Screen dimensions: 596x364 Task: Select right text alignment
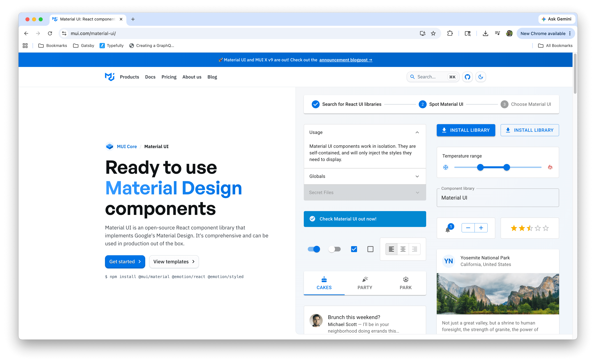[x=415, y=249]
